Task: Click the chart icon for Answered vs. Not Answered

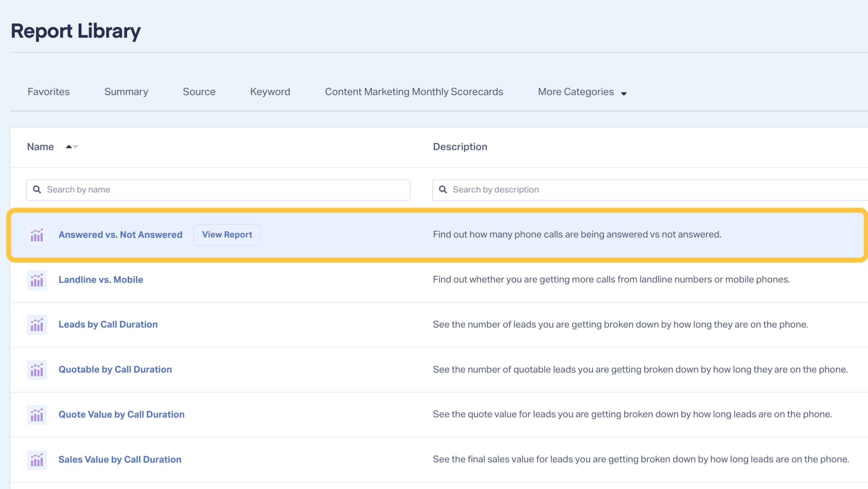Action: click(37, 235)
